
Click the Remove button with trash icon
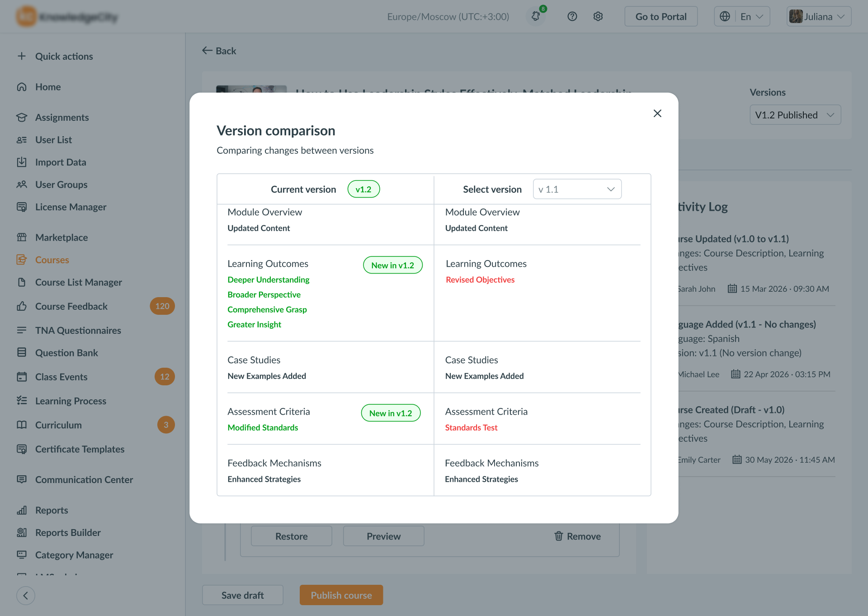577,536
